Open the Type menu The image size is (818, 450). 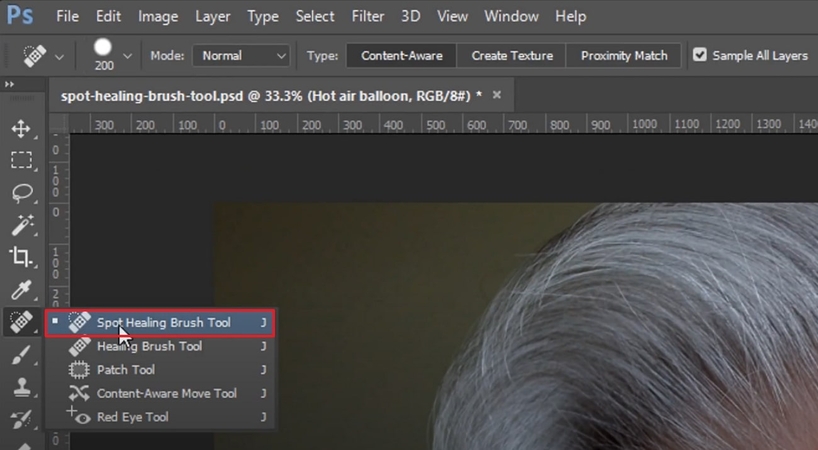click(262, 16)
